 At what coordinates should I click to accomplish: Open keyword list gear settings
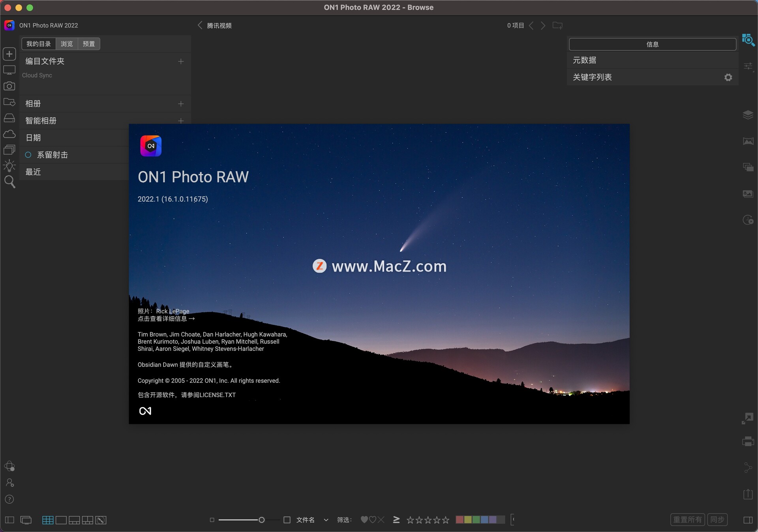[728, 77]
